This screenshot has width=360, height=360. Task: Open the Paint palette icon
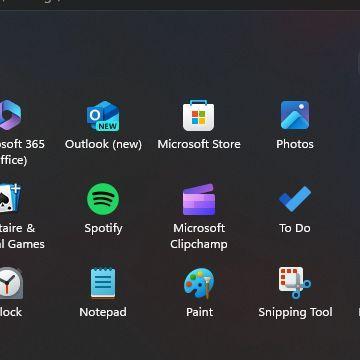(199, 283)
